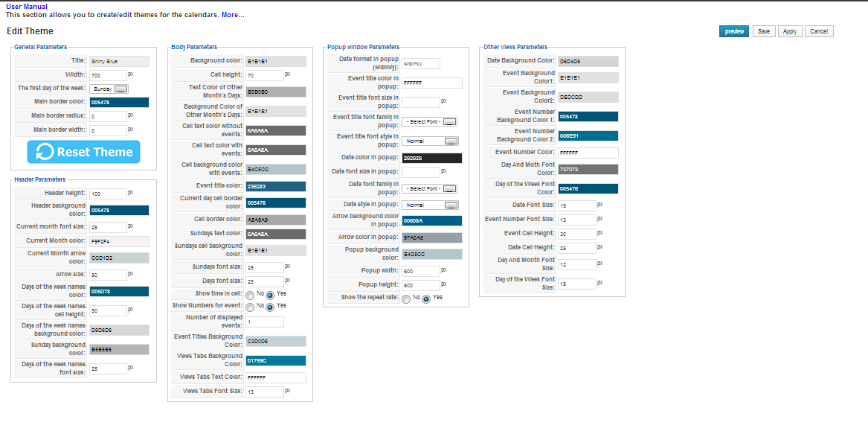Choose No for Show the repeat rate
Image resolution: width=868 pixels, height=434 pixels.
click(x=406, y=299)
